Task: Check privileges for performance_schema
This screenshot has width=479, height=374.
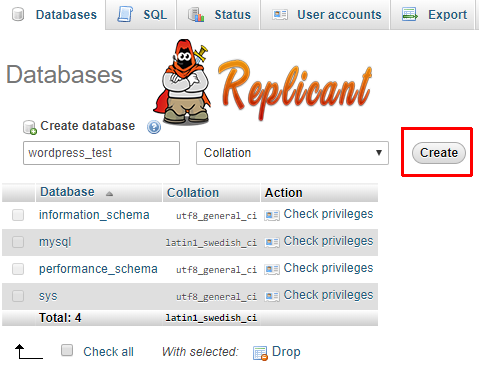Action: click(x=328, y=268)
